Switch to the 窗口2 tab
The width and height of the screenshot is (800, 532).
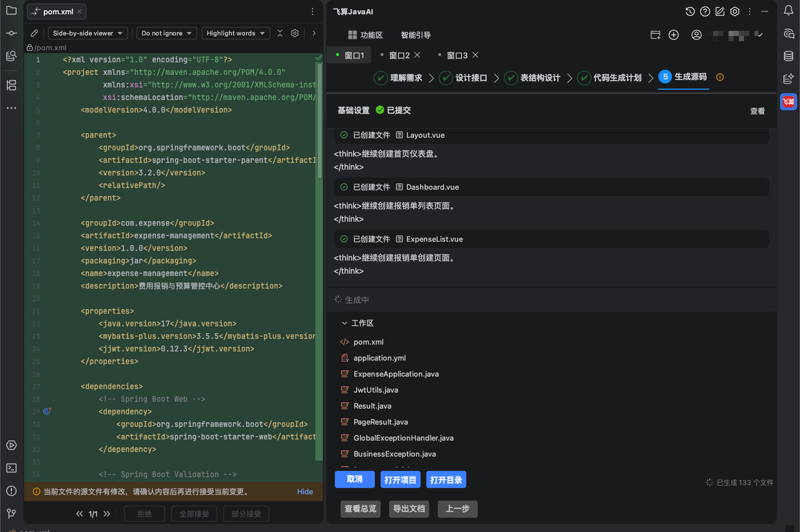click(x=399, y=56)
